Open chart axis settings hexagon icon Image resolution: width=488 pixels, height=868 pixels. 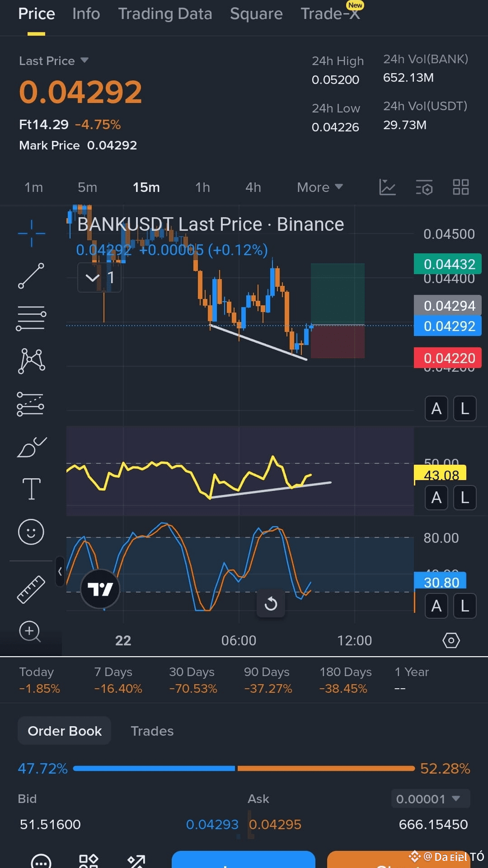pyautogui.click(x=451, y=640)
